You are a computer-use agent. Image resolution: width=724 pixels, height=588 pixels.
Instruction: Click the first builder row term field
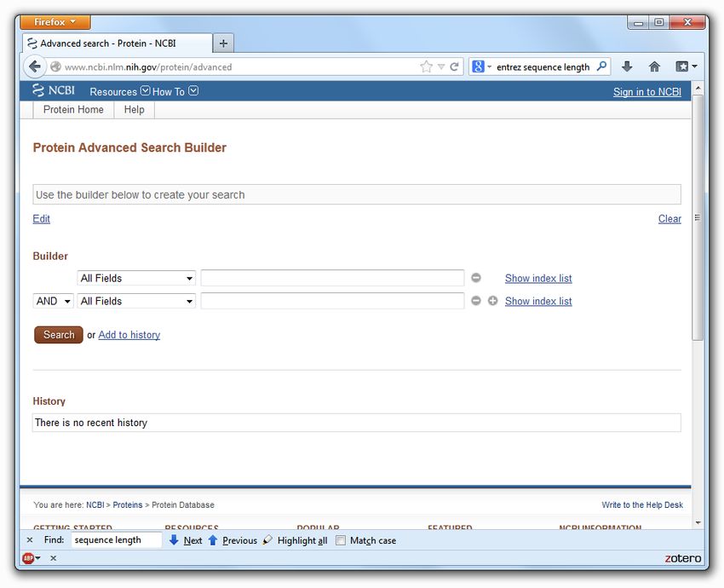[x=332, y=278]
